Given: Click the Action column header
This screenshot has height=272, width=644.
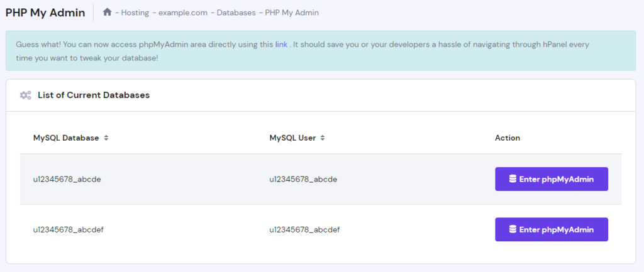Looking at the screenshot, I should pos(508,138).
